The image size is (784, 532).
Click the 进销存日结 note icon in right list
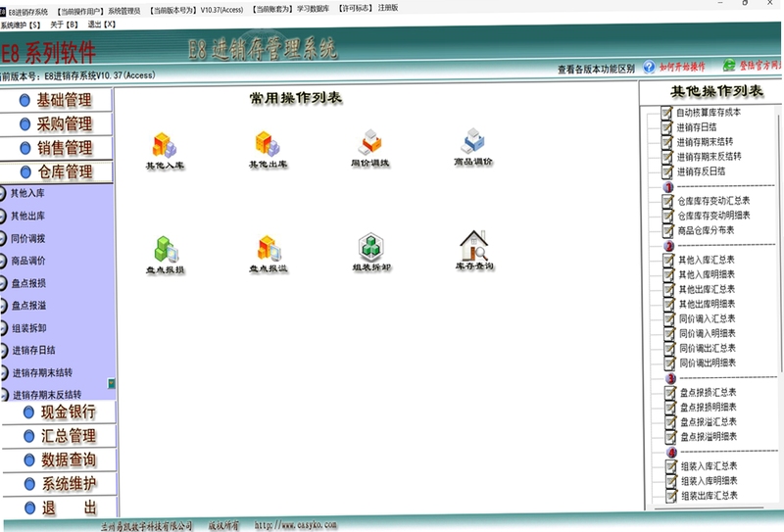[667, 127]
